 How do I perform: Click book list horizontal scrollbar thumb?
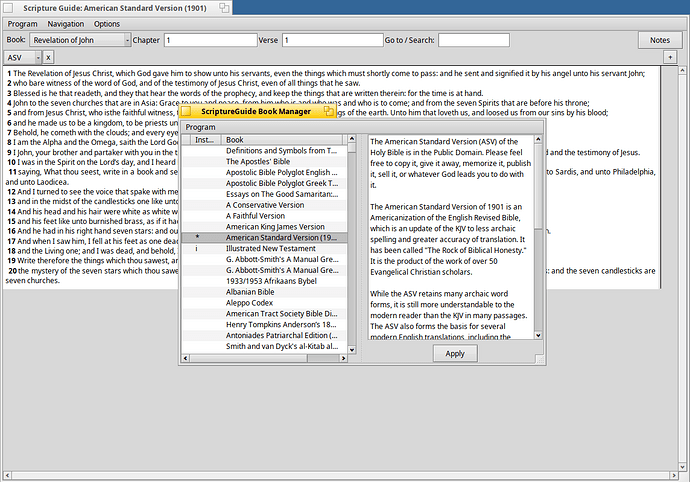(x=248, y=358)
